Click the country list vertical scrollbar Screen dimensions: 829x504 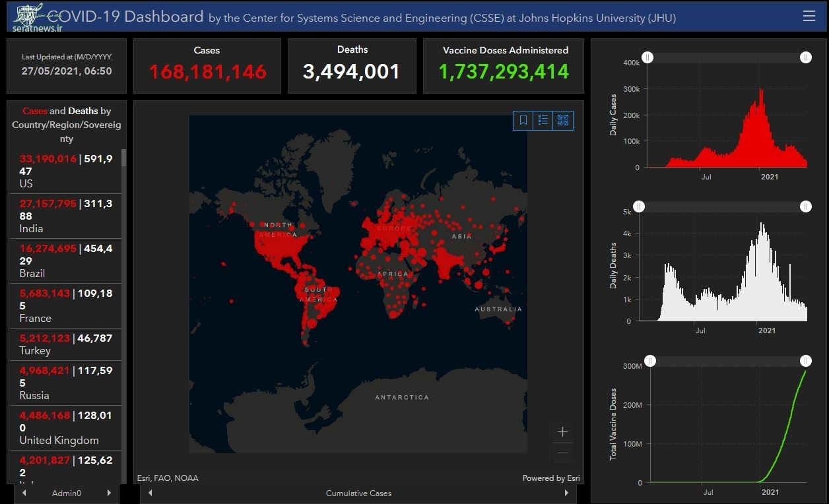pyautogui.click(x=124, y=317)
